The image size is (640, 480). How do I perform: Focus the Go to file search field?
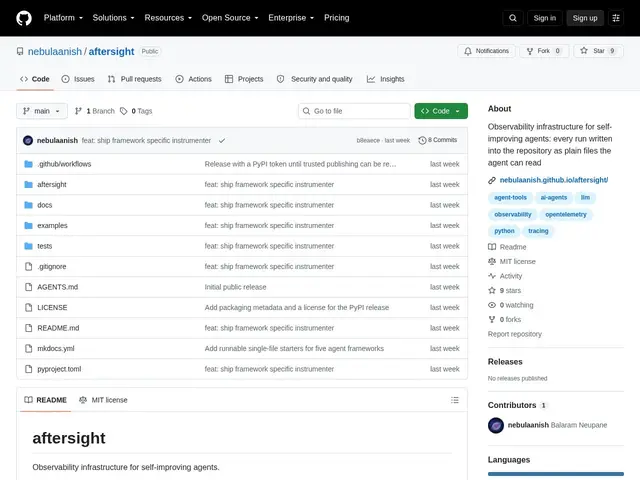click(x=354, y=111)
